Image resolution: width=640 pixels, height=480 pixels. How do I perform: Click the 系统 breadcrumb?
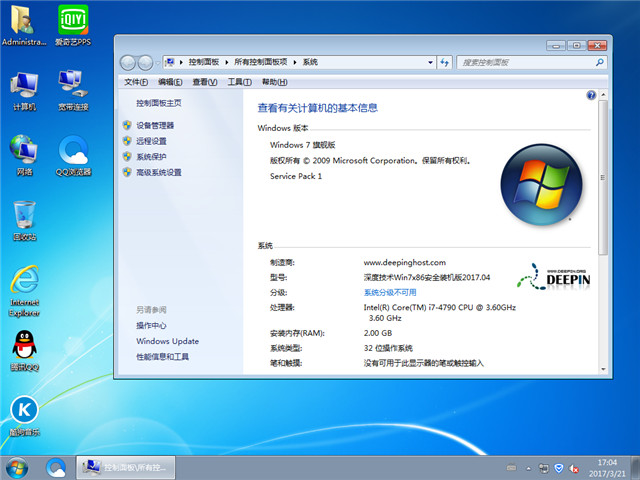(310, 62)
